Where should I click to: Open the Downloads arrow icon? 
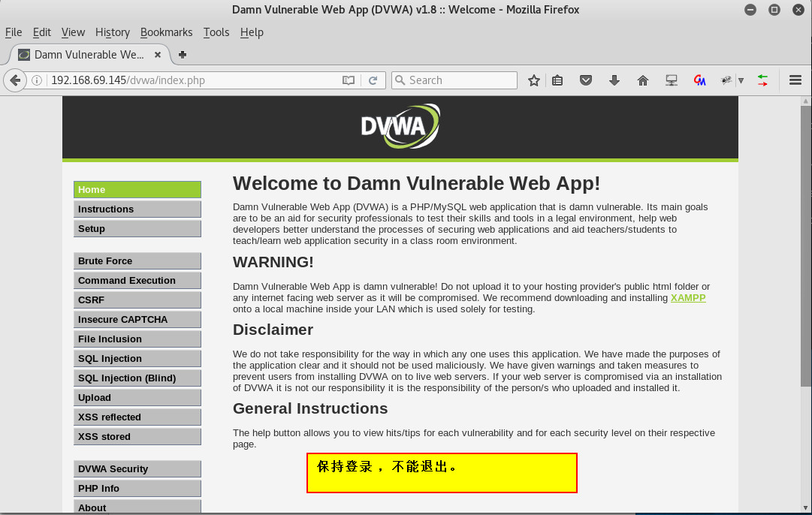614,80
